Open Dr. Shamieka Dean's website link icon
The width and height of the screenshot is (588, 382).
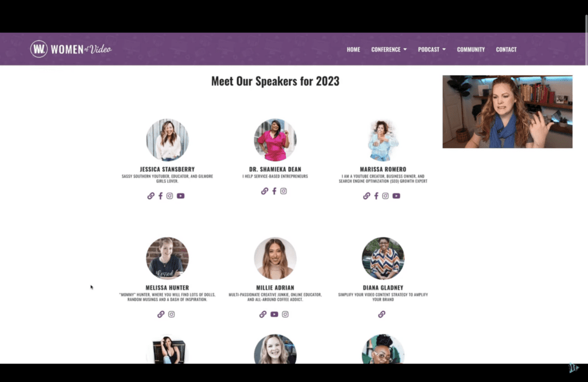pos(265,191)
